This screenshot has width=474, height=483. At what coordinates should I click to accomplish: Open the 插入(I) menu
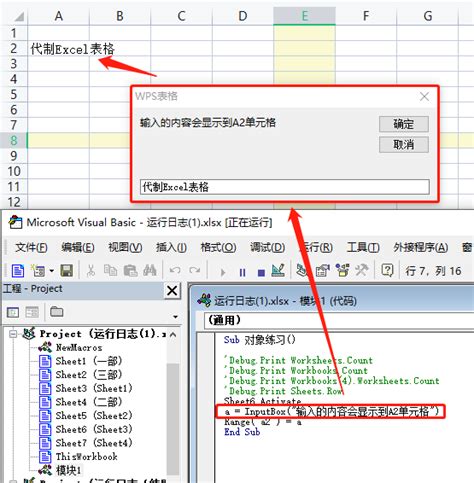(171, 247)
